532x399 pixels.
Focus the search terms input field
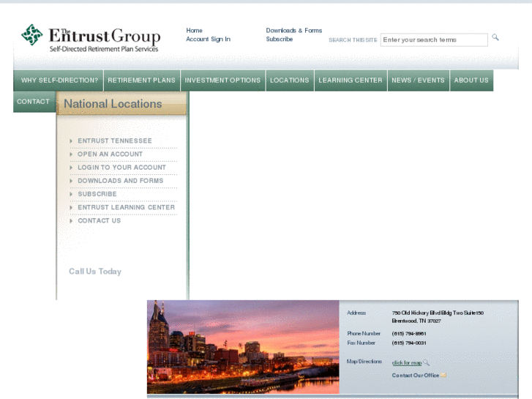click(x=434, y=40)
